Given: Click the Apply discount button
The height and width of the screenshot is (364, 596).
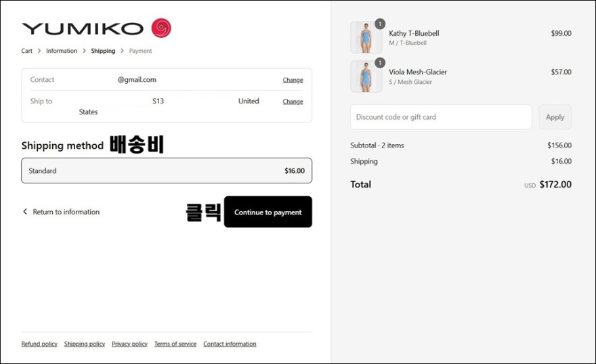Looking at the screenshot, I should tap(555, 117).
